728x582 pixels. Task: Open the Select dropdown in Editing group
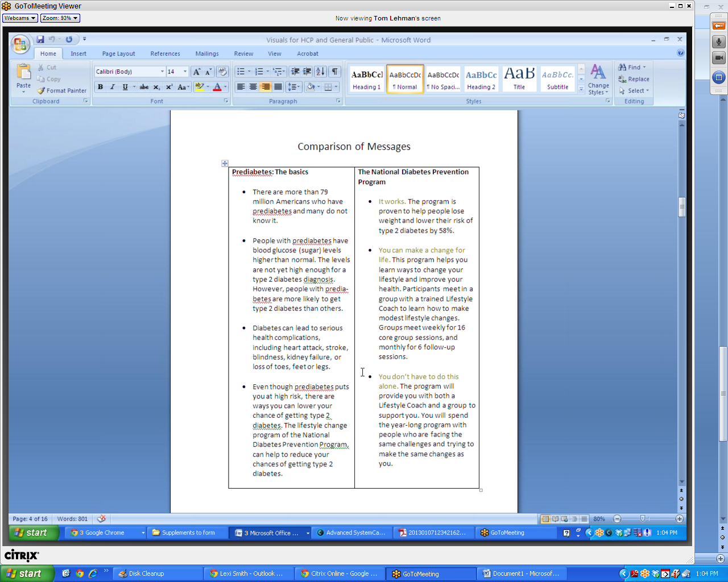[647, 90]
